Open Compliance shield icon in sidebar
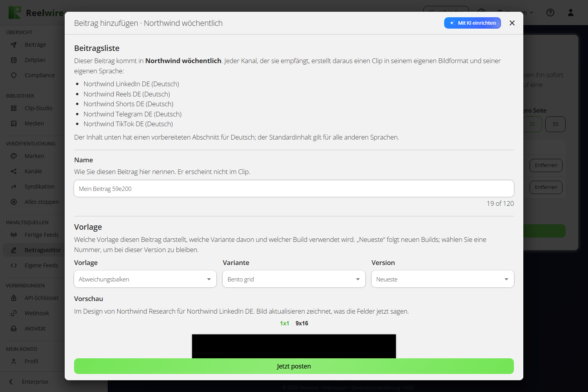This screenshot has width=588, height=392. tap(14, 75)
